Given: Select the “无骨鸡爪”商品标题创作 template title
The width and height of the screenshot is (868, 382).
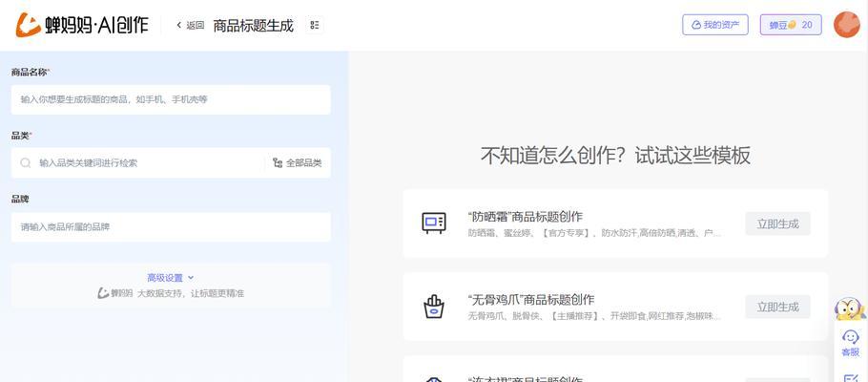Looking at the screenshot, I should pos(531,300).
